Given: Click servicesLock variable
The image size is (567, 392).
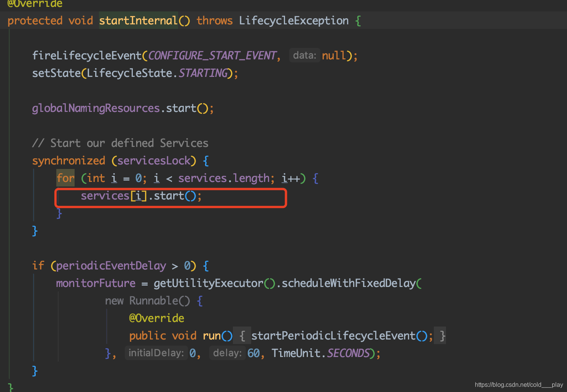Looking at the screenshot, I should coord(154,161).
